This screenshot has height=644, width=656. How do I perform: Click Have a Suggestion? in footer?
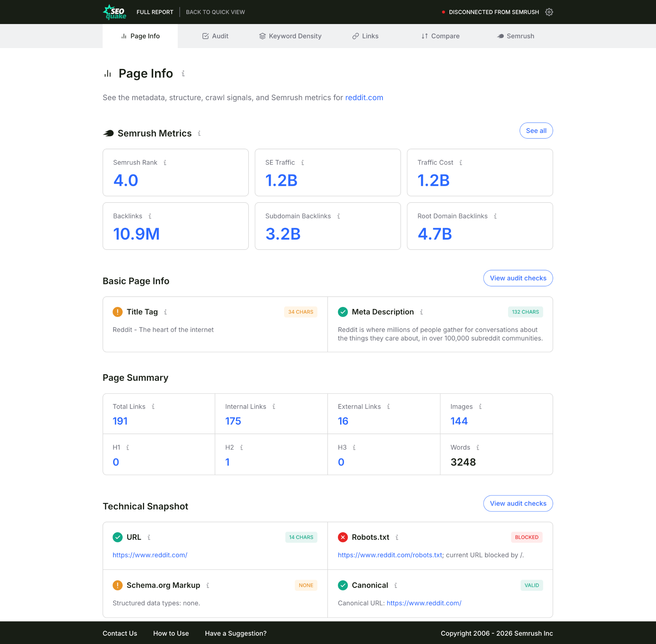(236, 633)
